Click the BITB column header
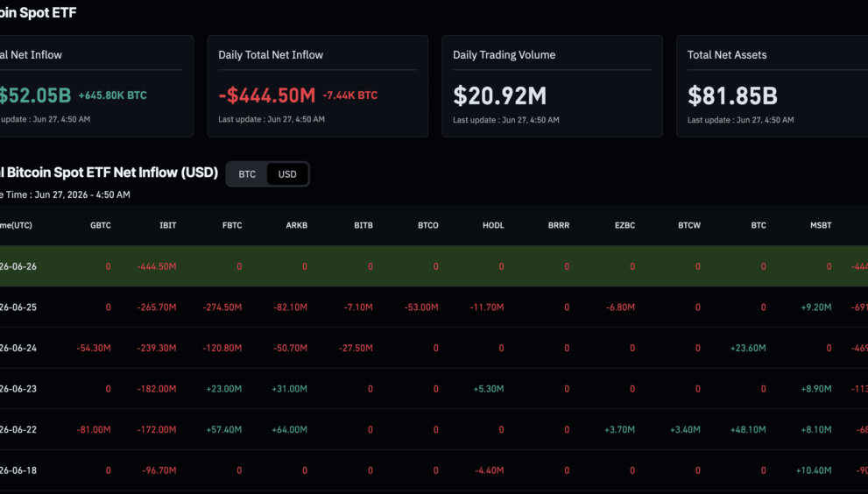The width and height of the screenshot is (868, 494). pos(363,225)
